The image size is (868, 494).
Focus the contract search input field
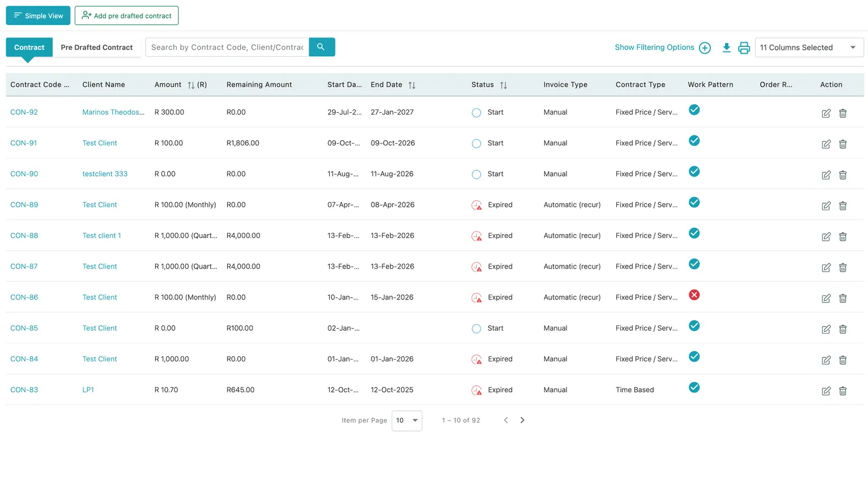point(227,47)
